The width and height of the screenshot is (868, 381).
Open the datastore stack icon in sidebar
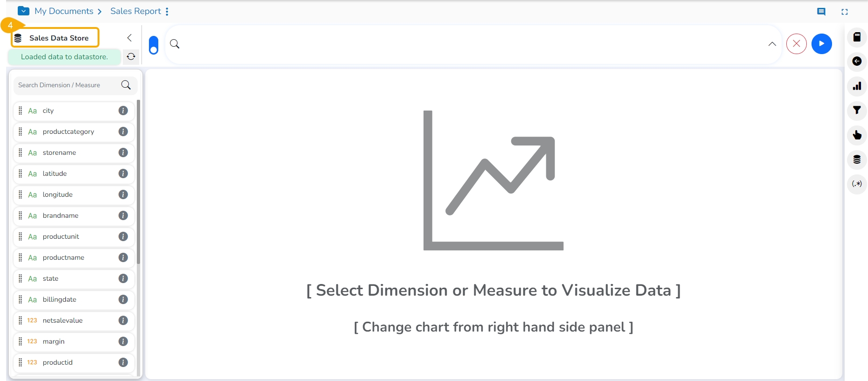coord(857,159)
